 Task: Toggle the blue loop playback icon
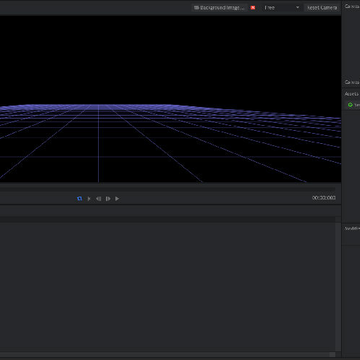79,198
